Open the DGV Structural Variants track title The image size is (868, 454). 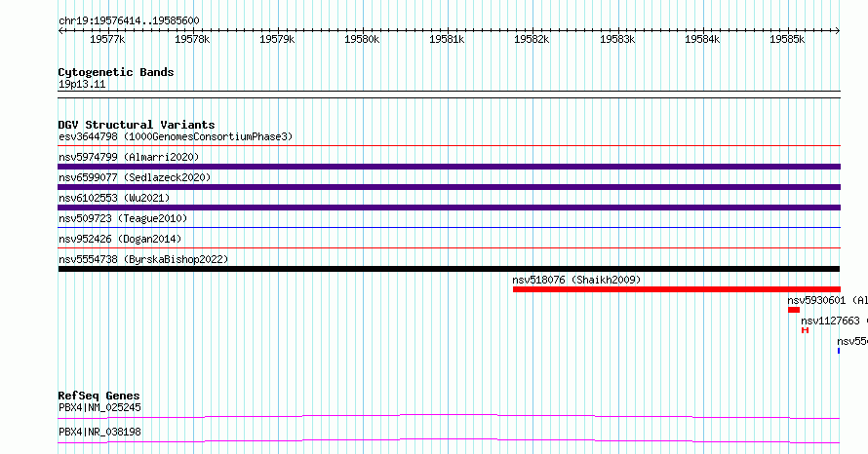click(137, 125)
